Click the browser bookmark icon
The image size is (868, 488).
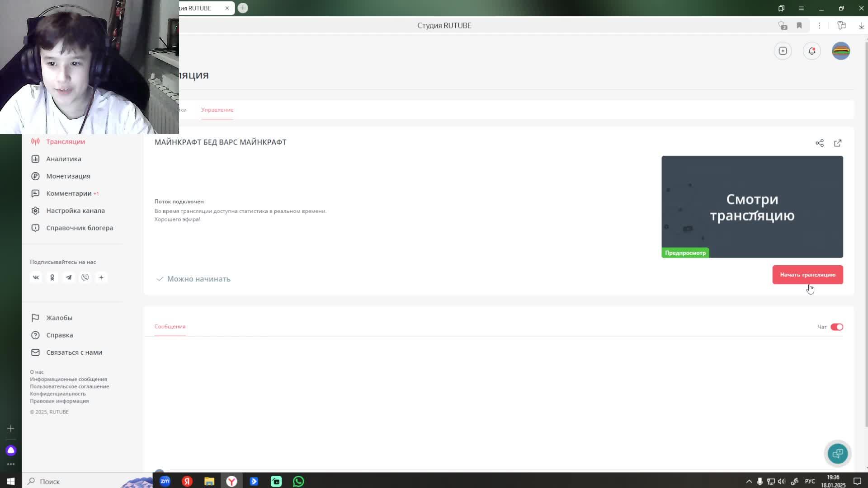click(x=799, y=26)
